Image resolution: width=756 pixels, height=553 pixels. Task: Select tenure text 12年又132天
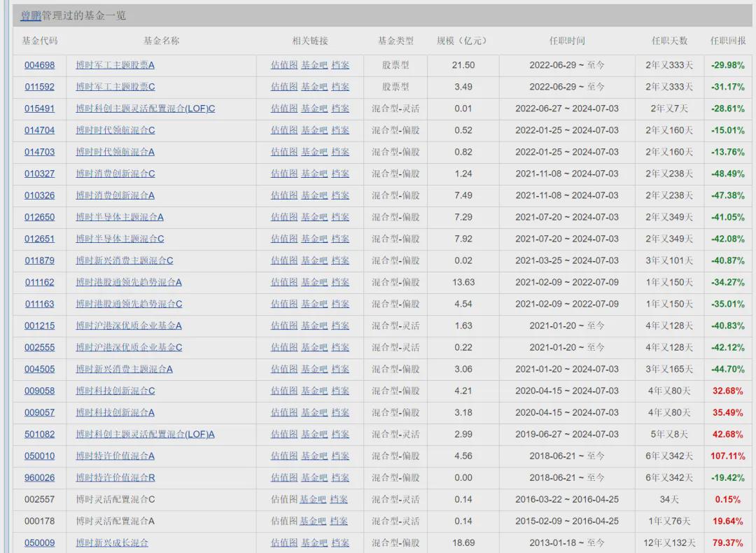[669, 542]
